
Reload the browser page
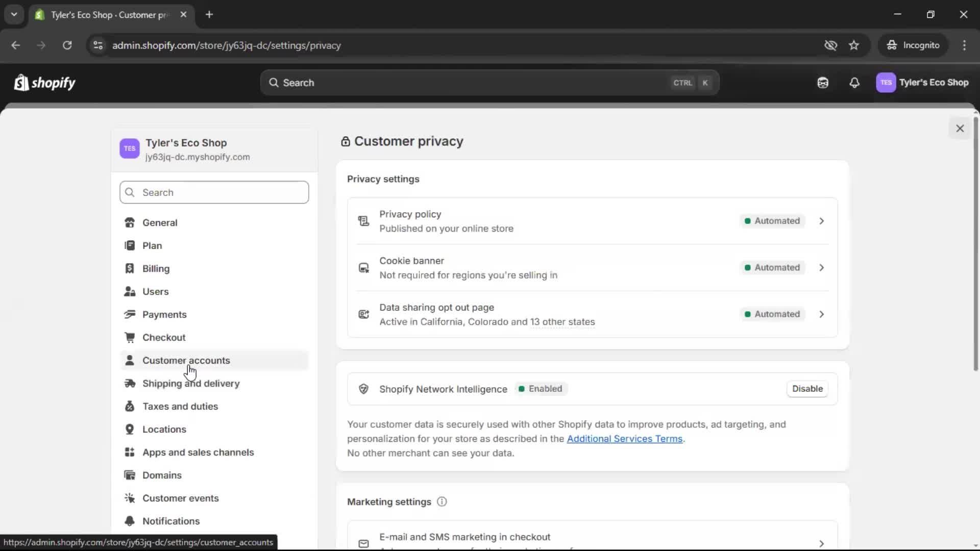click(67, 45)
